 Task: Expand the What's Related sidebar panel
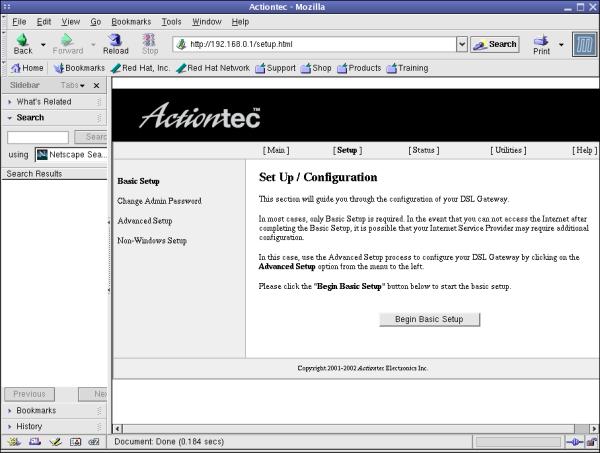(x=54, y=102)
